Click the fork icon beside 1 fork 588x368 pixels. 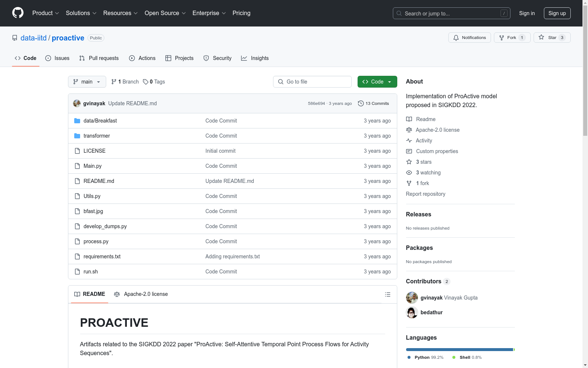coord(409,183)
